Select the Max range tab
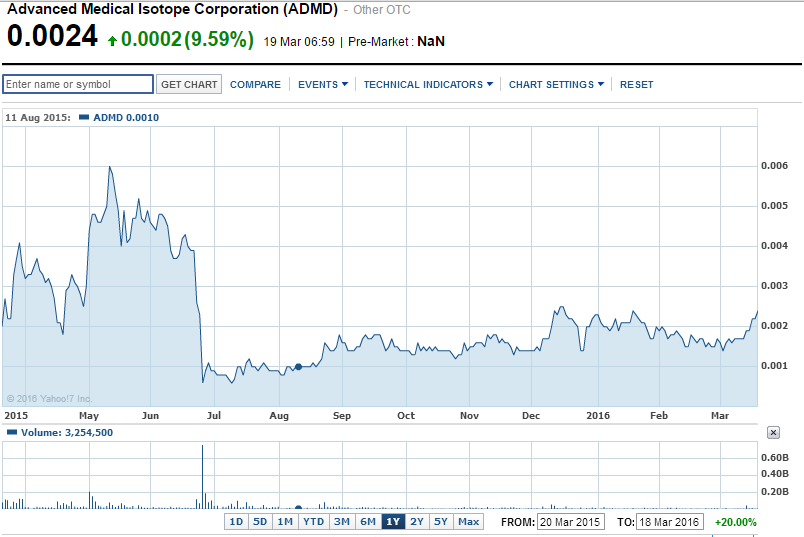This screenshot has width=804, height=537. pos(468,522)
